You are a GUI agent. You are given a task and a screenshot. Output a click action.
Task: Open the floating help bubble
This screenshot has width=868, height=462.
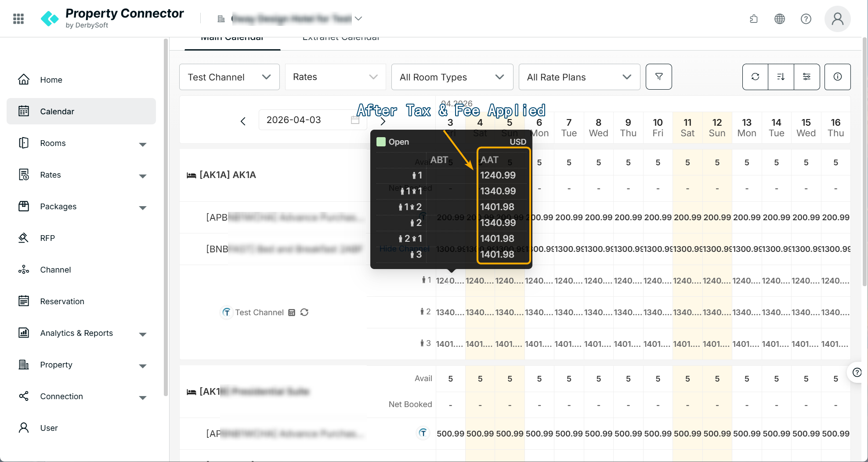coord(857,373)
